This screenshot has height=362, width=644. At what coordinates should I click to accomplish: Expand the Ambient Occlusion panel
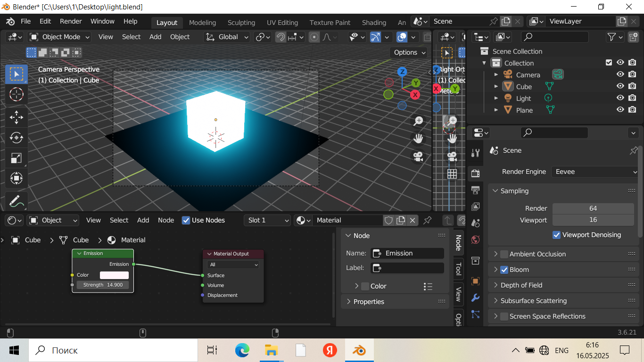coord(495,254)
